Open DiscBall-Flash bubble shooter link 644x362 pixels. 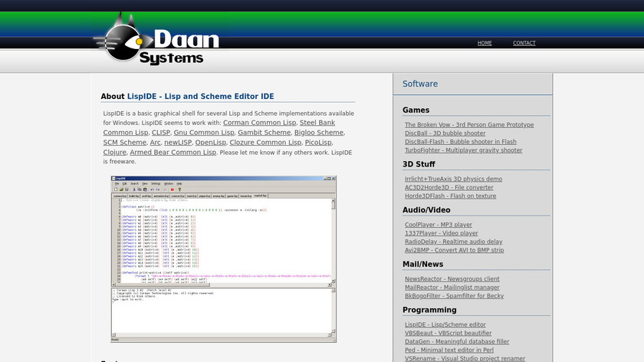pyautogui.click(x=461, y=142)
